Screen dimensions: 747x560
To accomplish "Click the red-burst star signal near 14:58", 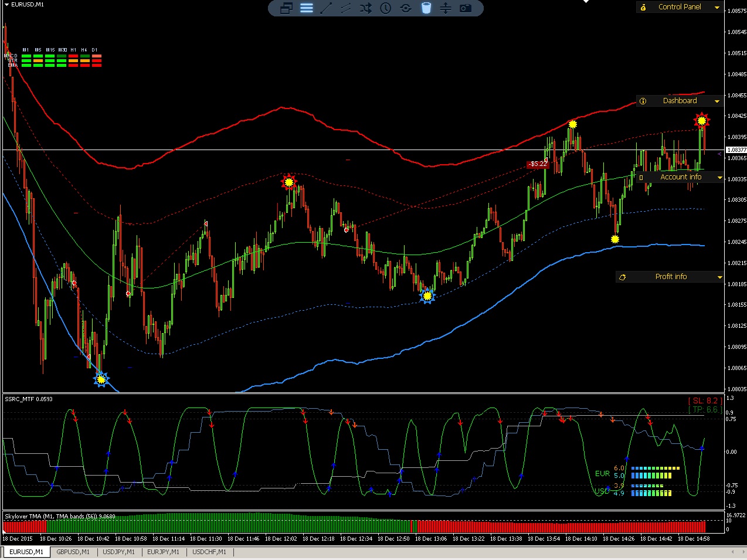I will [701, 121].
